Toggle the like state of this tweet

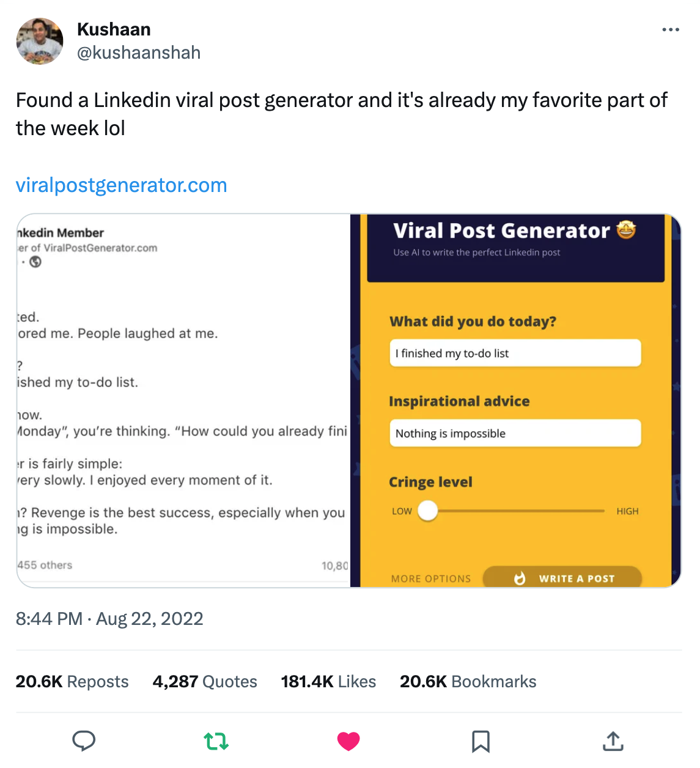[348, 741]
